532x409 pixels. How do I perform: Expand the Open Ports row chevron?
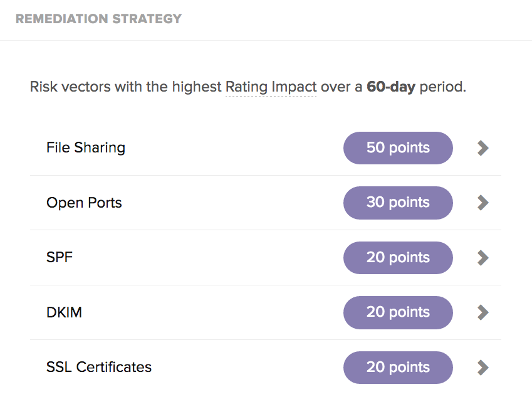482,203
